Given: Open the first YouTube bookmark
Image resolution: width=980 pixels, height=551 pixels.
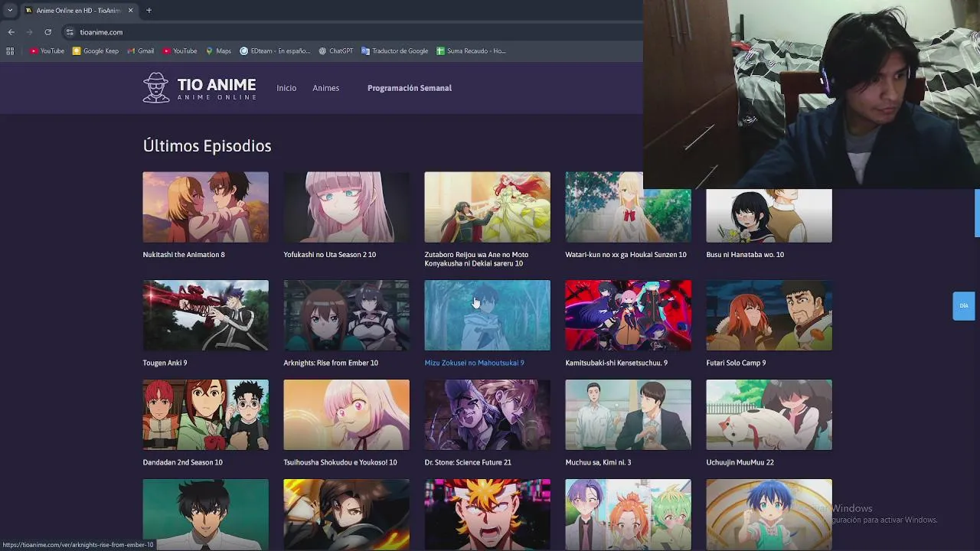Looking at the screenshot, I should pyautogui.click(x=47, y=51).
